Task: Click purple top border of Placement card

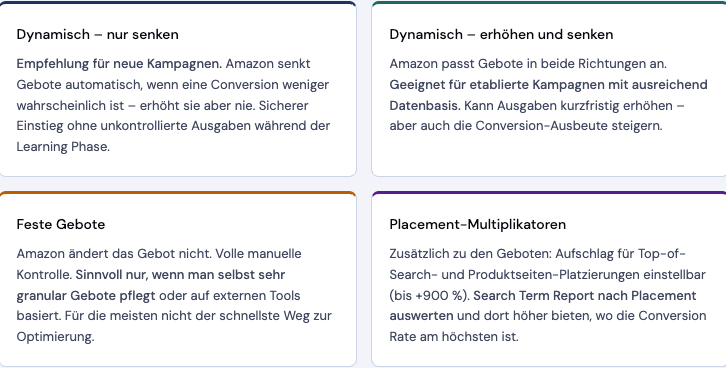Action: 549,193
